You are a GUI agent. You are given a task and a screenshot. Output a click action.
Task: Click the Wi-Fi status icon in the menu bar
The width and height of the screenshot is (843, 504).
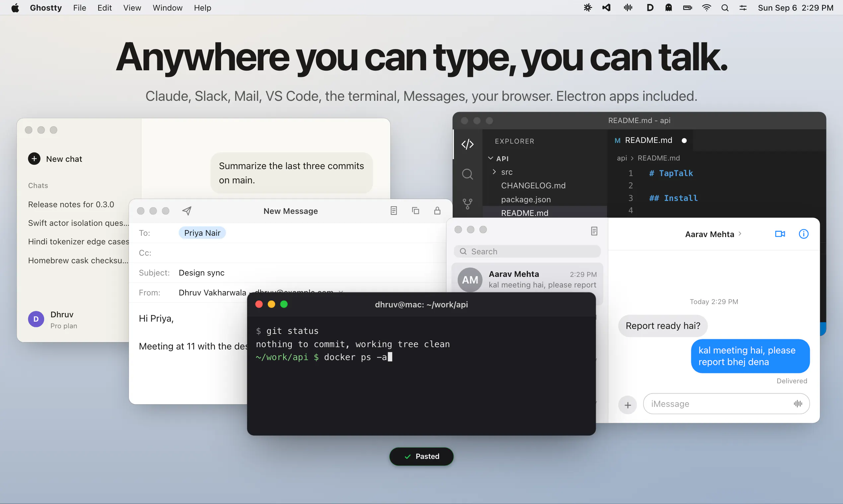706,8
